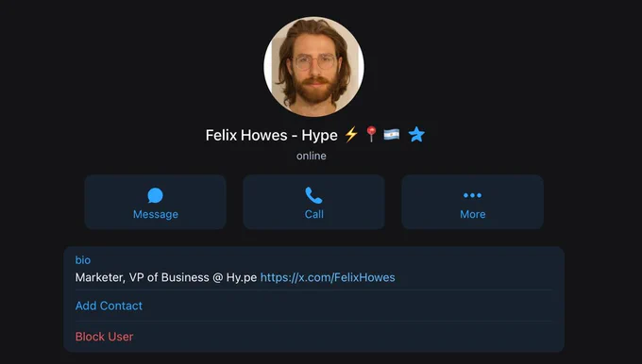642x364 pixels.
Task: Click the red pushpin emoji in name
Action: [x=371, y=134]
